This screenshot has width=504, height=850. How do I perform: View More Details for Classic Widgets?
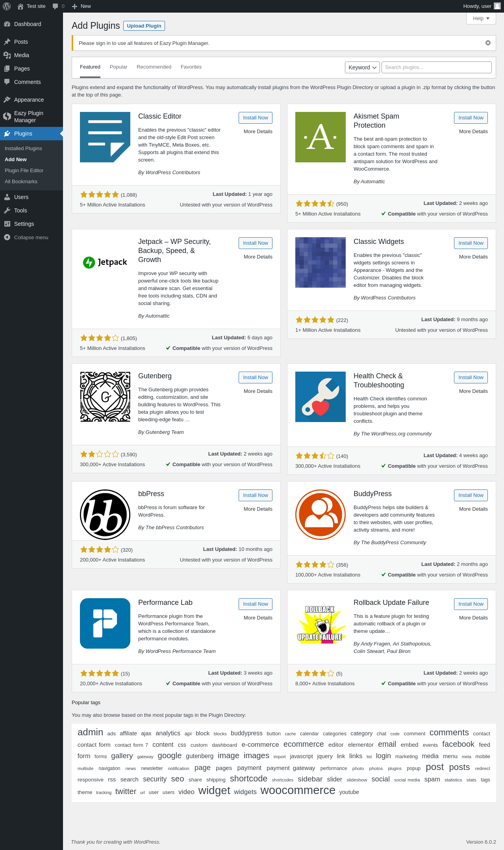point(473,257)
